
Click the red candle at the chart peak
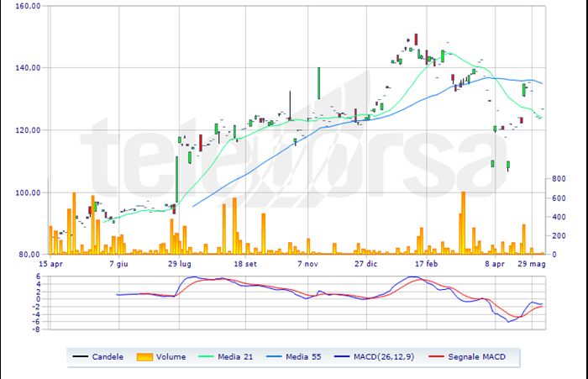point(416,39)
